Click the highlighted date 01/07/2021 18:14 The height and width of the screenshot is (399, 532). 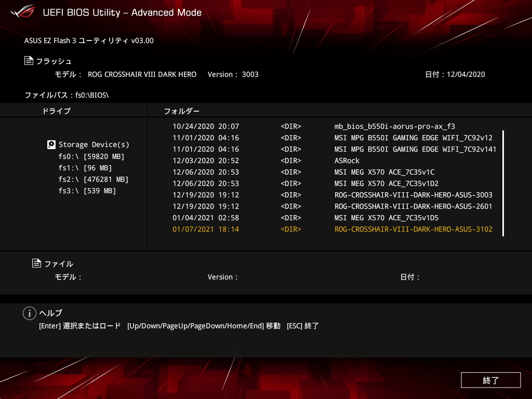point(206,229)
